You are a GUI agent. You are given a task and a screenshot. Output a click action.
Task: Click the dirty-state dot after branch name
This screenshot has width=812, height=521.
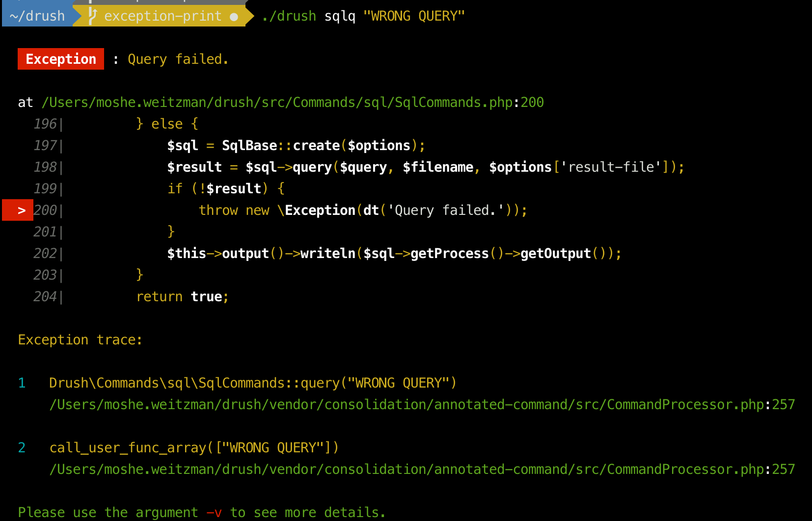tap(234, 17)
